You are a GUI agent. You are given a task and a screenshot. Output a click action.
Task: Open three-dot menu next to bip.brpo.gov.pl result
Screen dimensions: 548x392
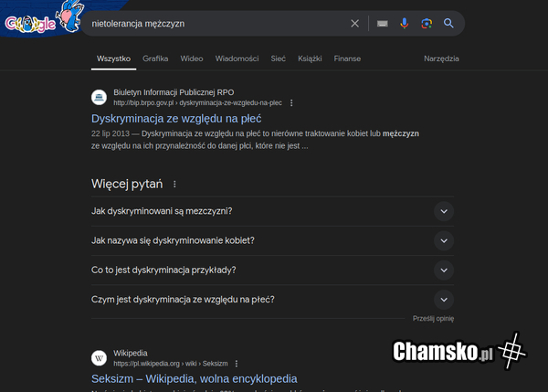click(x=292, y=103)
